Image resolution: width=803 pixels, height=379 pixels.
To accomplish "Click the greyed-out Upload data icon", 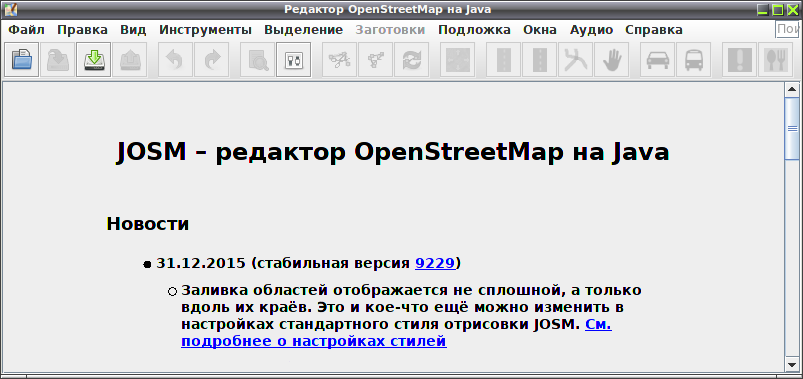I will tap(130, 59).
